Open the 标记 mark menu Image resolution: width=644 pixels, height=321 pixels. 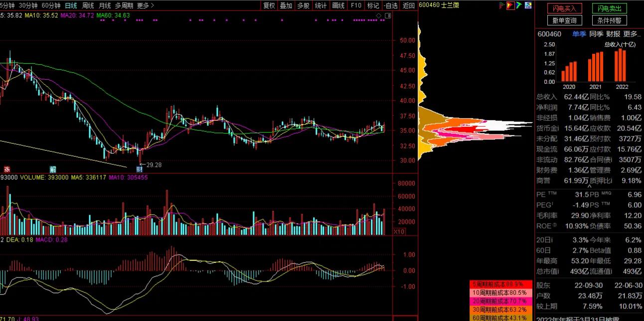(373, 5)
